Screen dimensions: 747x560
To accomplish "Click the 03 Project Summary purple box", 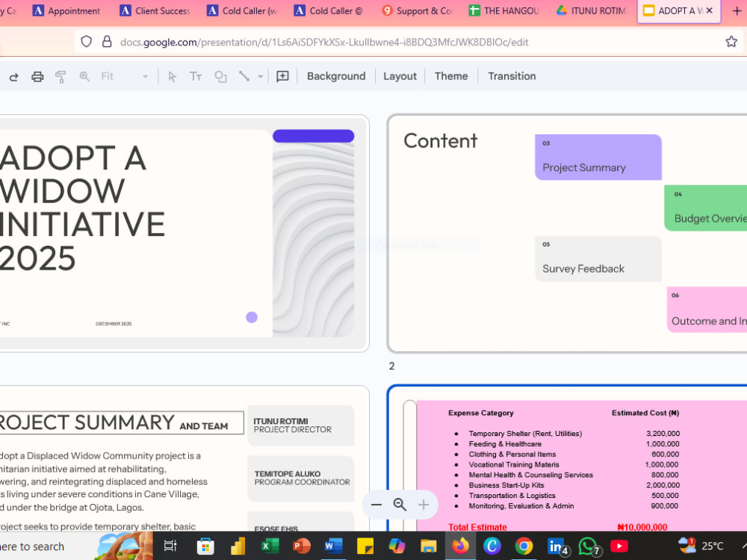I will [x=598, y=157].
